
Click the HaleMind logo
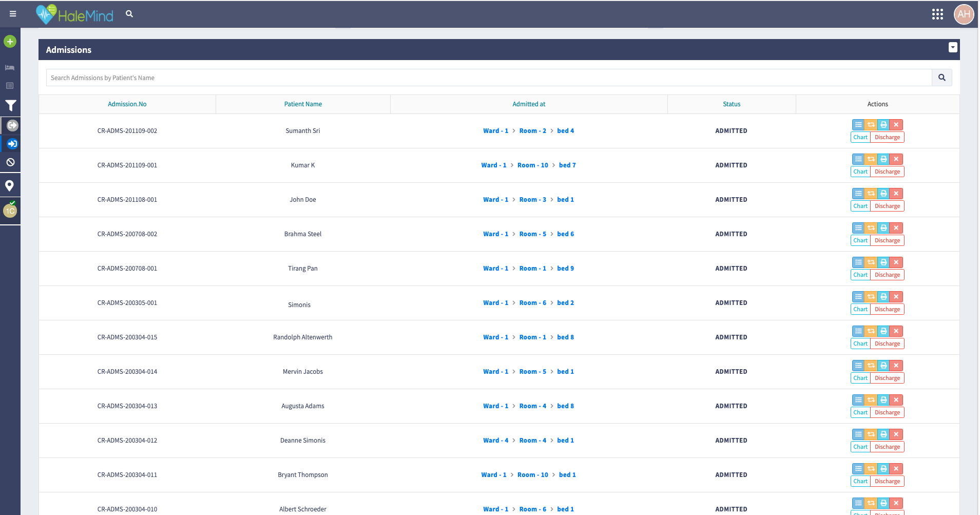(75, 14)
